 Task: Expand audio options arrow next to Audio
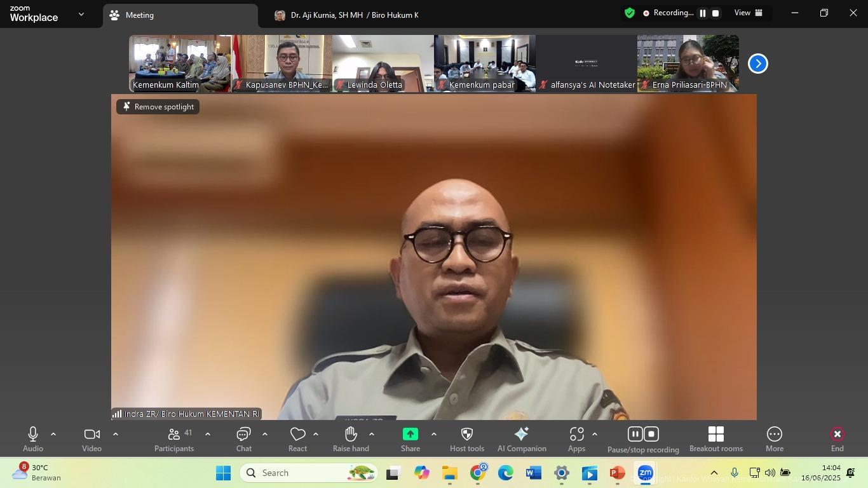click(53, 435)
